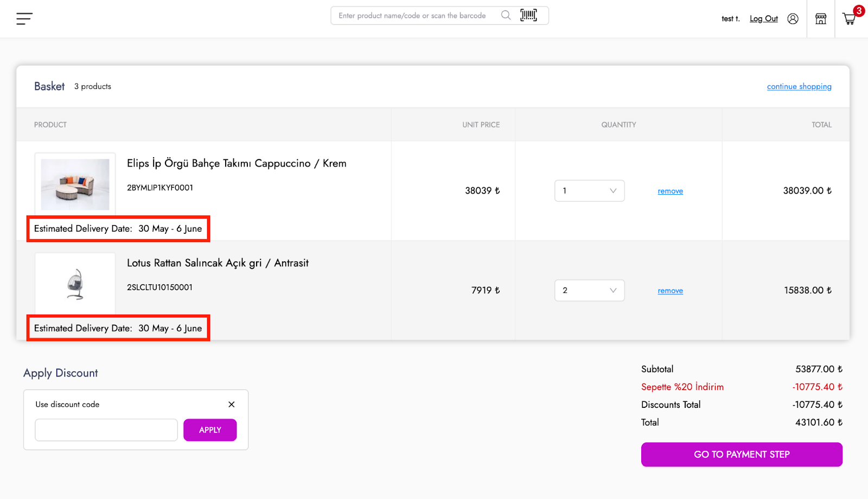Close the discount code box
The width and height of the screenshot is (868, 499).
(232, 405)
